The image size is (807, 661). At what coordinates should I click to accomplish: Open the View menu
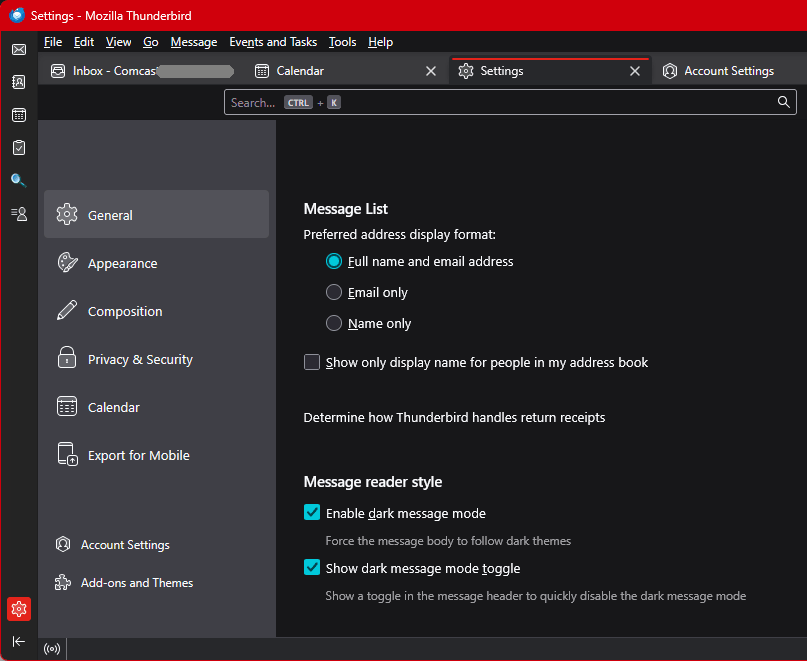pyautogui.click(x=118, y=42)
